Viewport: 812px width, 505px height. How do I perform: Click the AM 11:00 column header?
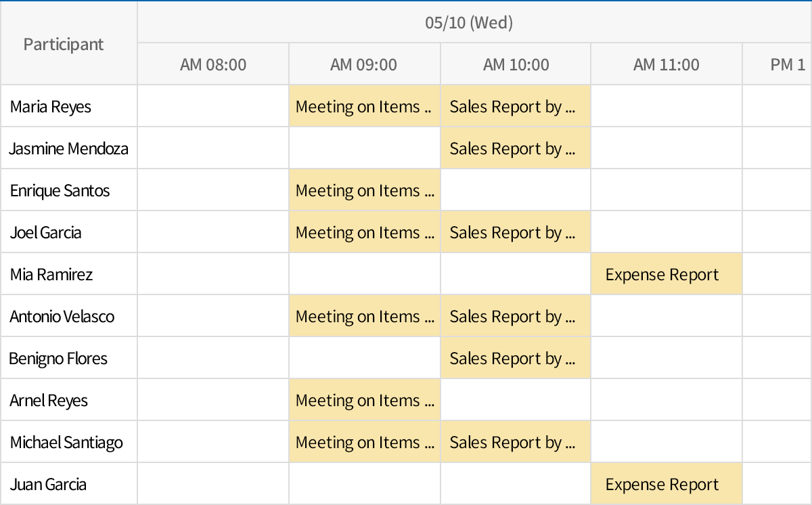(x=666, y=64)
